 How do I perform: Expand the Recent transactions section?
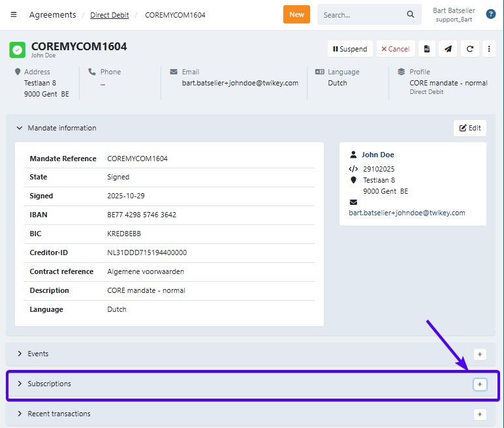pyautogui.click(x=20, y=414)
